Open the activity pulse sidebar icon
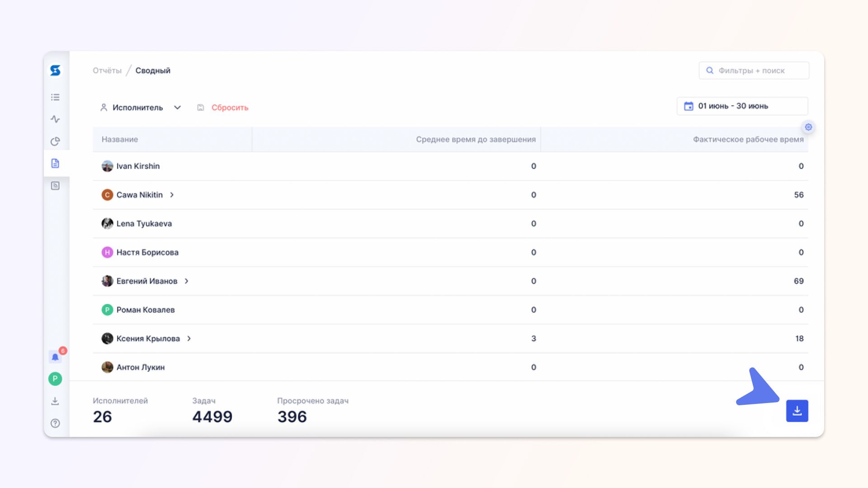868x488 pixels. 55,119
